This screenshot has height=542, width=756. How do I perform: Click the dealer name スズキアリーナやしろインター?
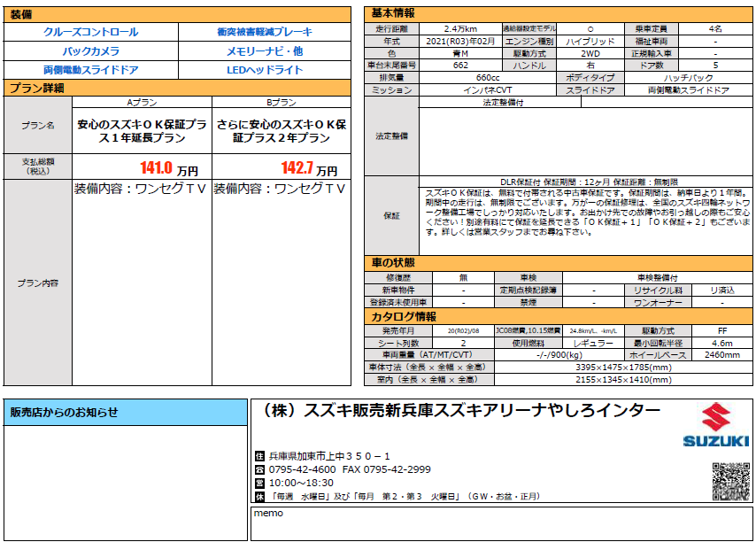click(x=460, y=410)
